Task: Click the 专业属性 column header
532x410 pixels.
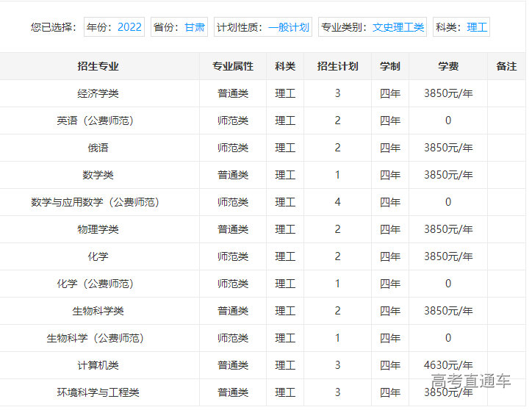Action: pyautogui.click(x=233, y=66)
